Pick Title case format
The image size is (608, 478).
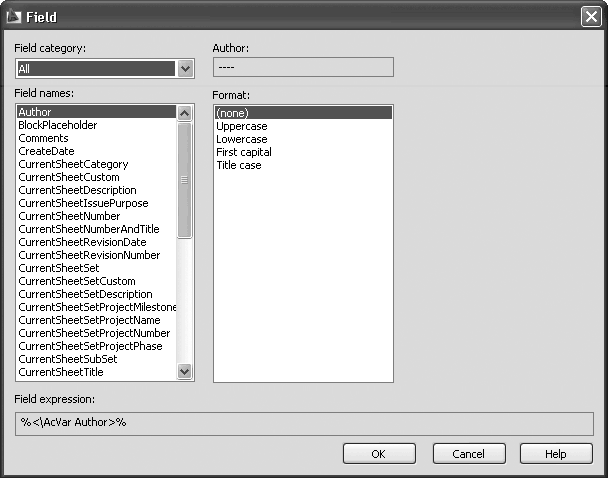[x=238, y=165]
